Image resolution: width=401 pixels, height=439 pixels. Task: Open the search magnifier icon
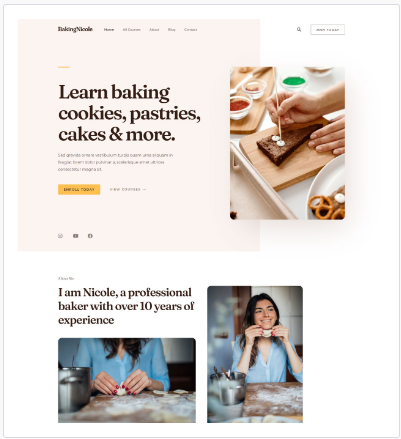[299, 30]
